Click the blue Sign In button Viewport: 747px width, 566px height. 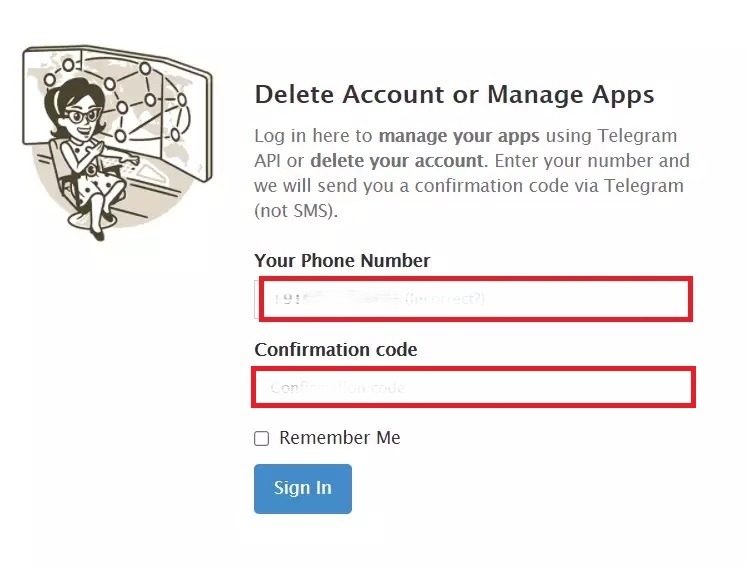point(303,489)
